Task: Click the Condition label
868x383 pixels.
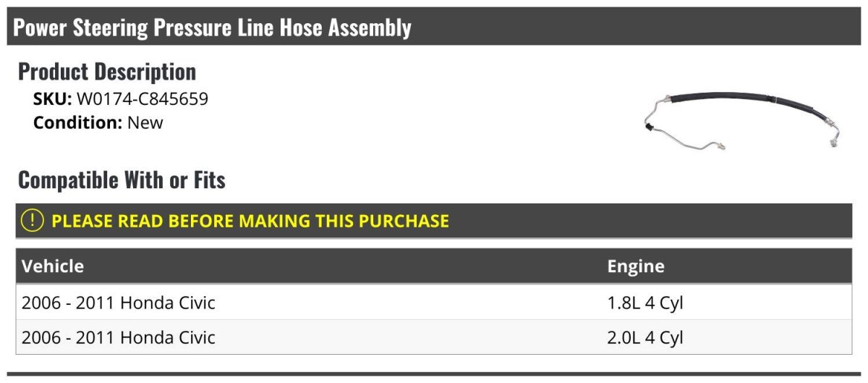Action: 77,122
